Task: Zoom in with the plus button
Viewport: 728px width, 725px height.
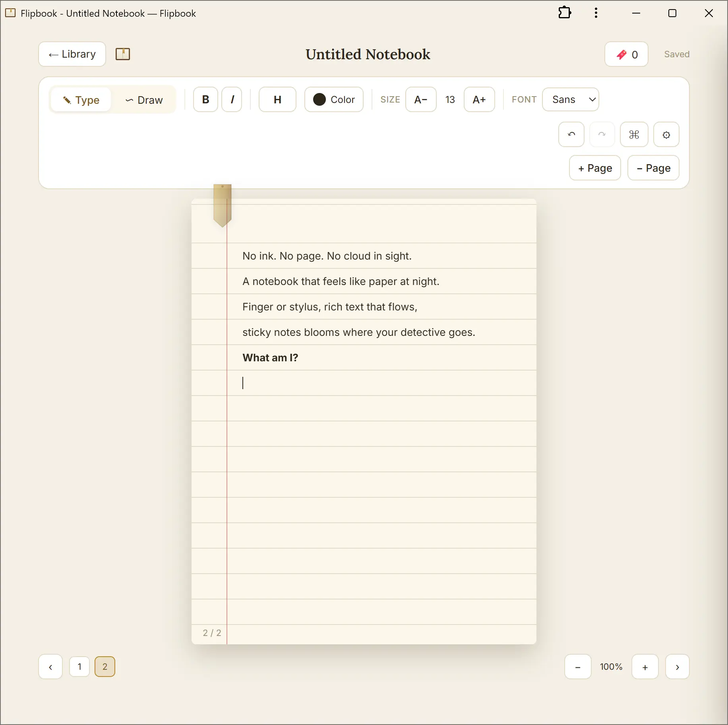Action: coord(645,667)
